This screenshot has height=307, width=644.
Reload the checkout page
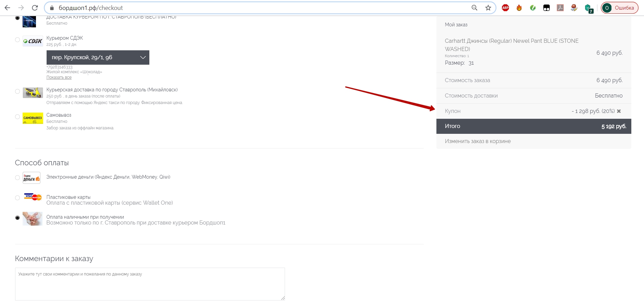[x=35, y=8]
